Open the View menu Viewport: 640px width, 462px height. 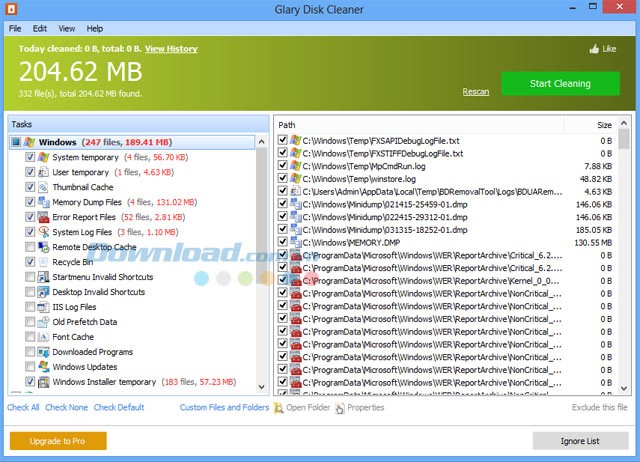pyautogui.click(x=67, y=29)
